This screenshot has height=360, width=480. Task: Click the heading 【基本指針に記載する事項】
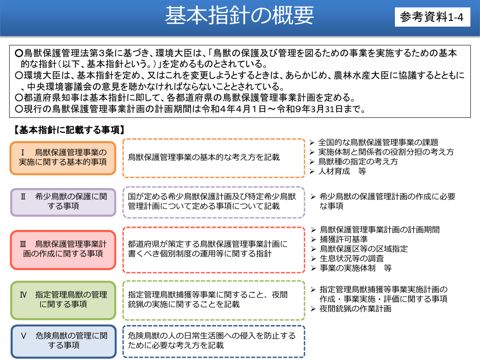69,130
